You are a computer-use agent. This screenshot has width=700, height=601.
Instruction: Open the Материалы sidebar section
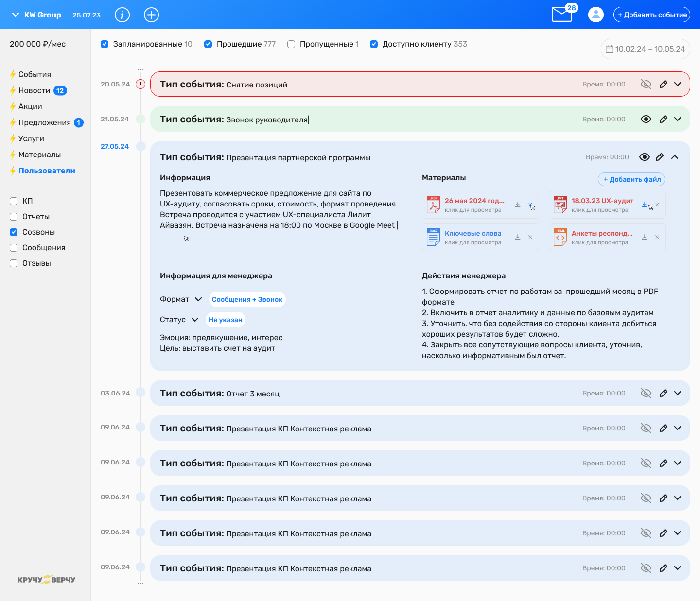pyautogui.click(x=39, y=155)
